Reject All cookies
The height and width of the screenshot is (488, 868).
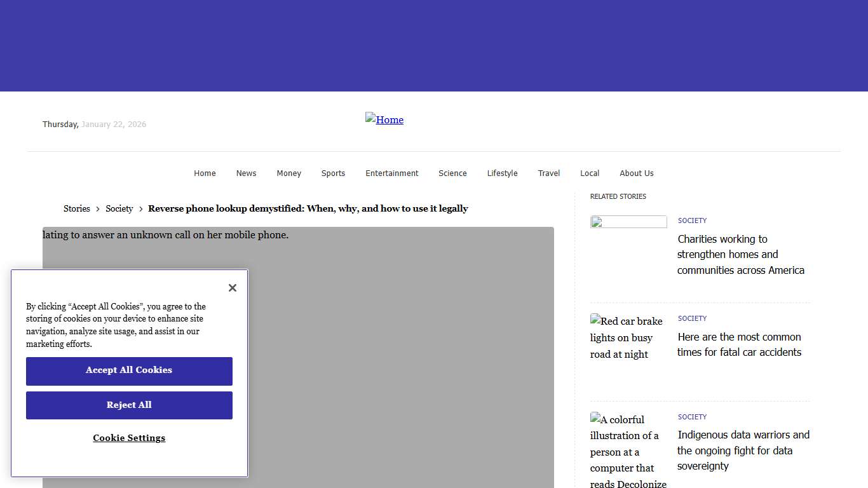click(129, 405)
